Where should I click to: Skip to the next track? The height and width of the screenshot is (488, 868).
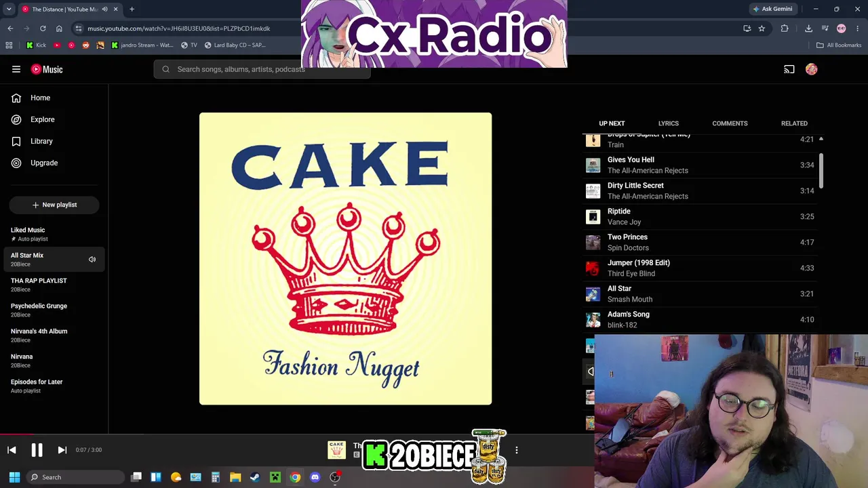tap(62, 450)
